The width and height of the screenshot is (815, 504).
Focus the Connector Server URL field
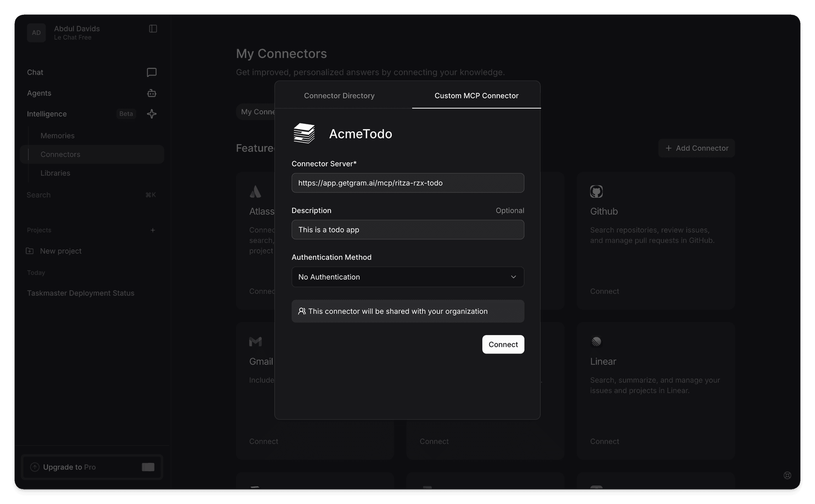407,183
